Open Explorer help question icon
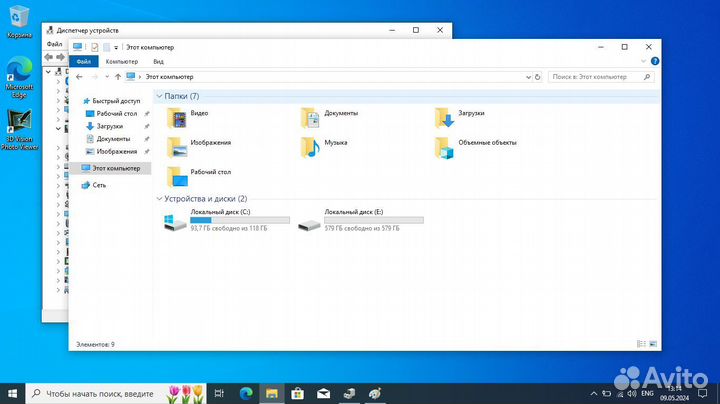 click(x=655, y=61)
